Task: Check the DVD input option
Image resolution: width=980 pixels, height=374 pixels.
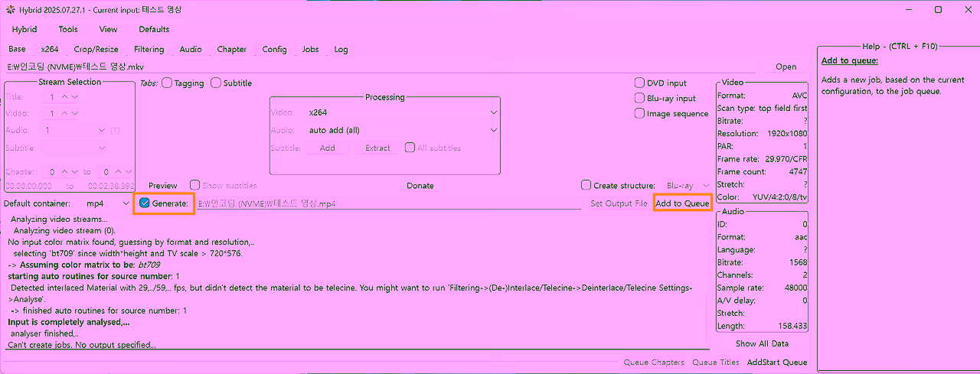Action: point(640,83)
